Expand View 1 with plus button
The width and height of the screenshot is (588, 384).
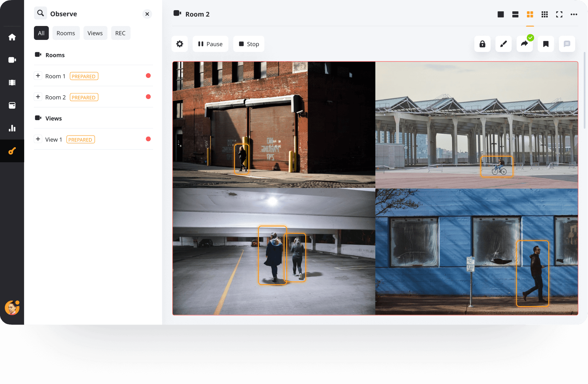coord(38,139)
